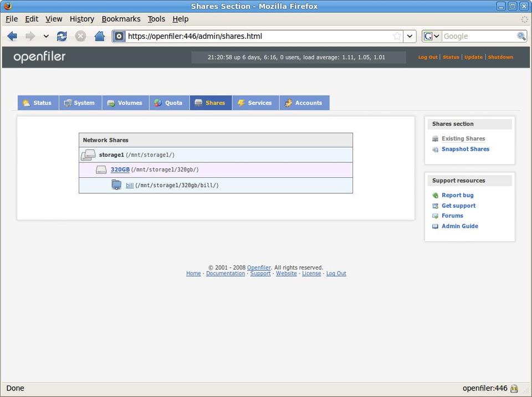Click the bookmark star in address bar
The image size is (532, 397).
click(x=397, y=36)
